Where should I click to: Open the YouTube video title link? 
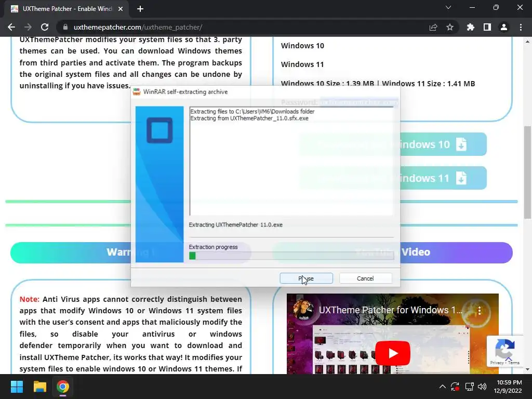tap(391, 310)
